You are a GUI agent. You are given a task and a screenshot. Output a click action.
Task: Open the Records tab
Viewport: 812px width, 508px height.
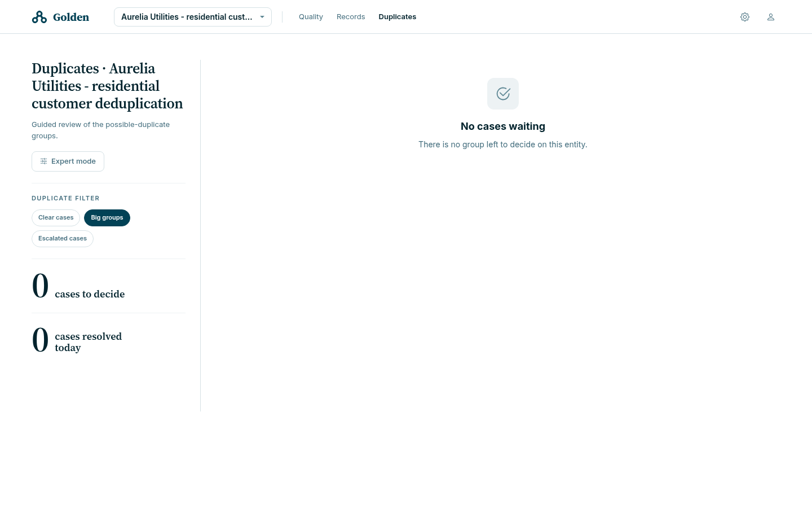[x=351, y=17]
